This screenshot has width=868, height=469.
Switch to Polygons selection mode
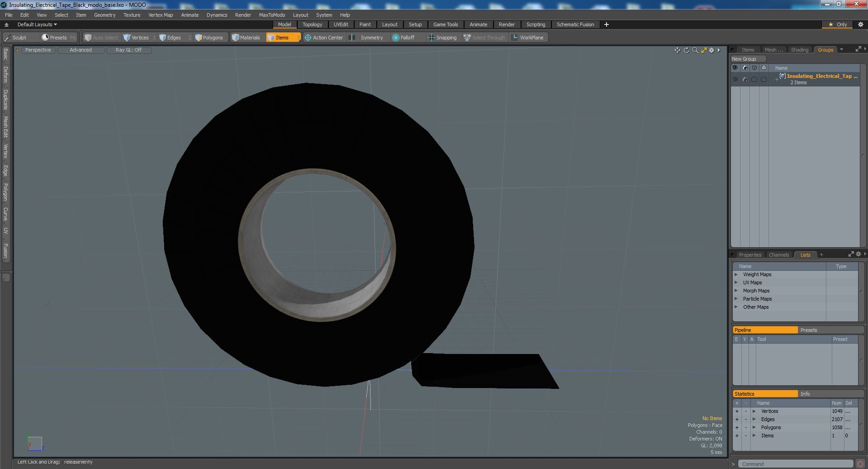209,38
